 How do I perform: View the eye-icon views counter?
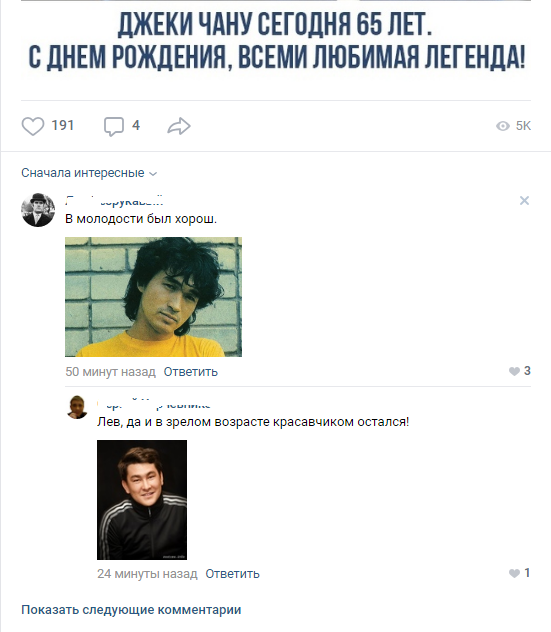point(514,126)
